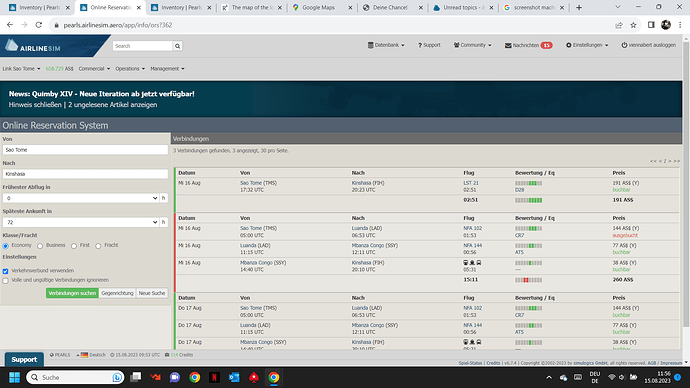Click the Verbindungen suchen button
Viewport: 690px width, 388px height.
click(72, 293)
